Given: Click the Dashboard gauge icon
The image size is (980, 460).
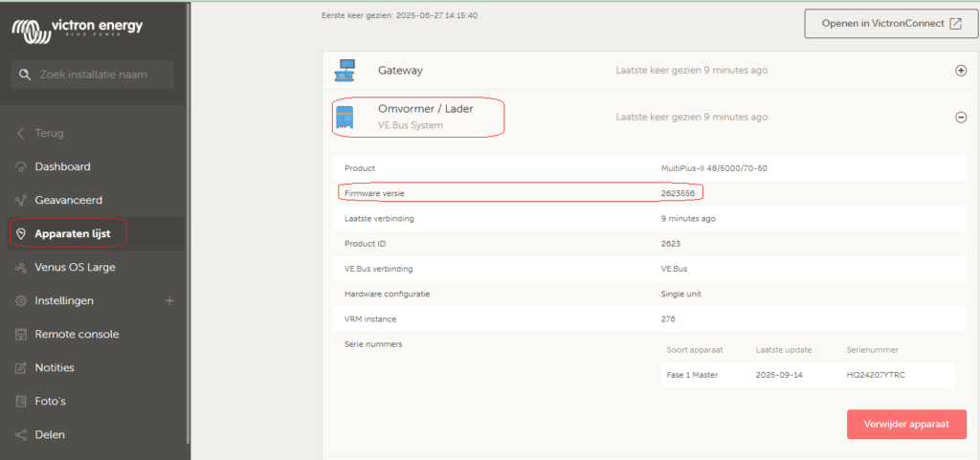Looking at the screenshot, I should pyautogui.click(x=21, y=167).
